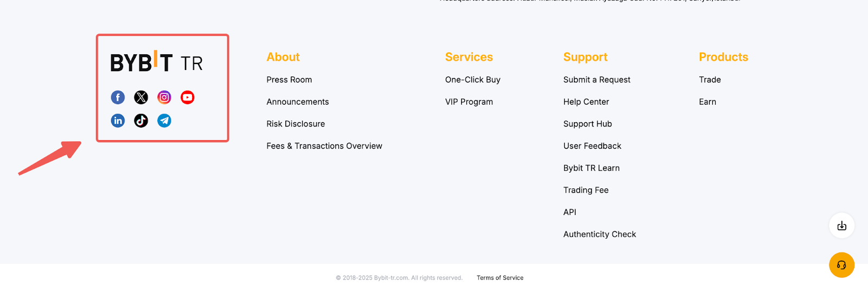The image size is (868, 291).
Task: Select One-Click Buy service link
Action: pos(473,80)
